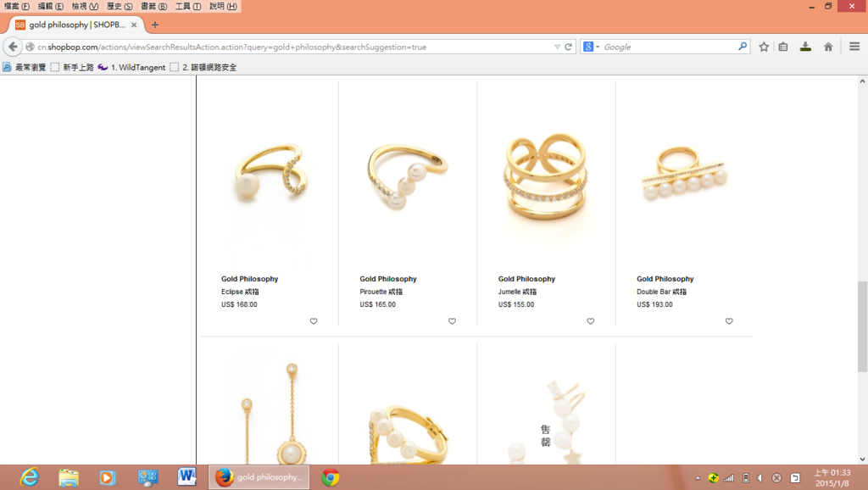Viewport: 868px width, 490px height.
Task: Click the Double Bar price US$ 193.00
Action: pos(654,304)
